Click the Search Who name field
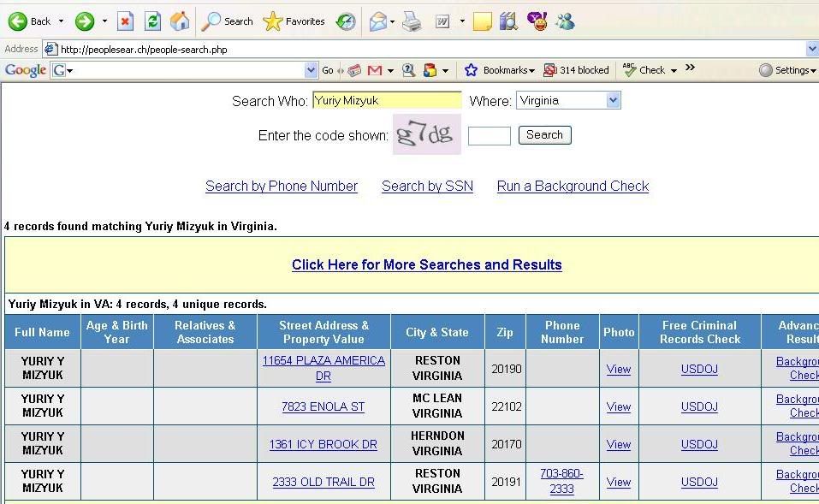This screenshot has height=504, width=819. 387,101
